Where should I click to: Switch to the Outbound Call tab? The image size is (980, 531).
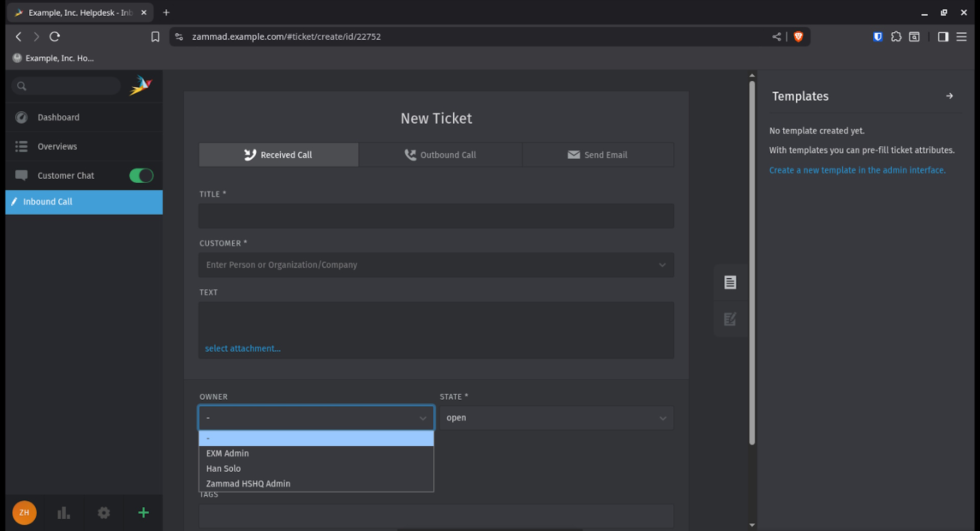[x=440, y=155]
